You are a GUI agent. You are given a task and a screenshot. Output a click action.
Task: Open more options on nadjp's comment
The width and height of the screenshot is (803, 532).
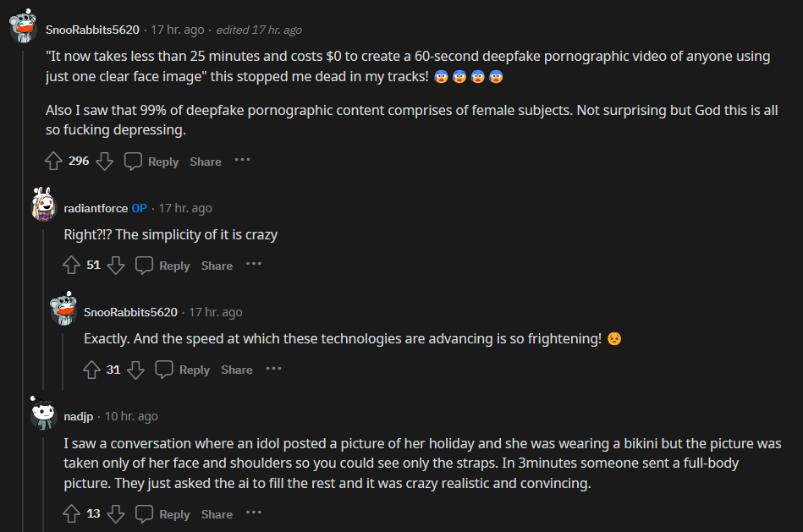click(x=254, y=513)
